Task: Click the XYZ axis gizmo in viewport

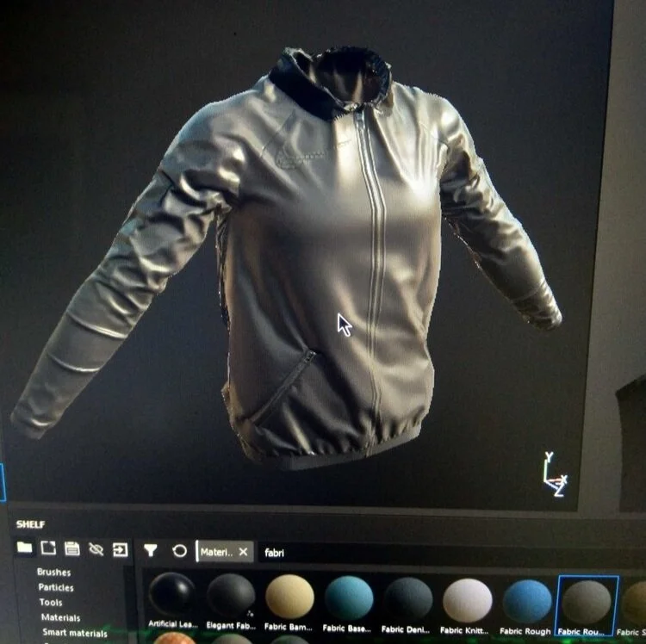Action: click(555, 474)
